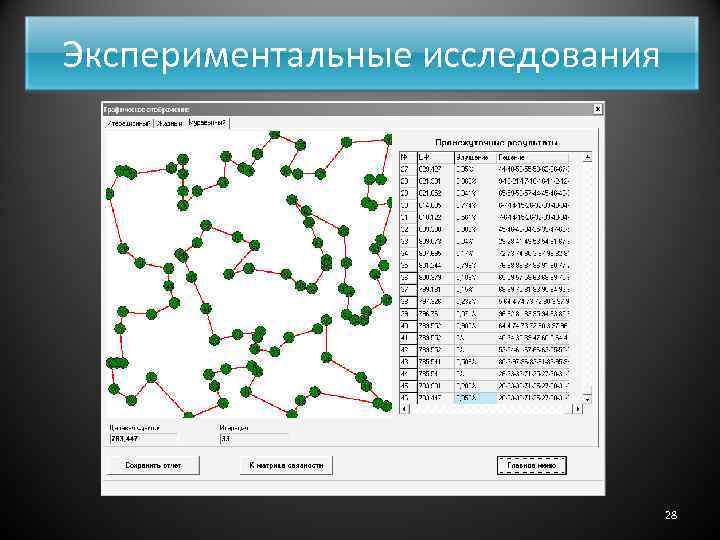Click the iteration field showing 33
The image size is (720, 540).
click(253, 439)
